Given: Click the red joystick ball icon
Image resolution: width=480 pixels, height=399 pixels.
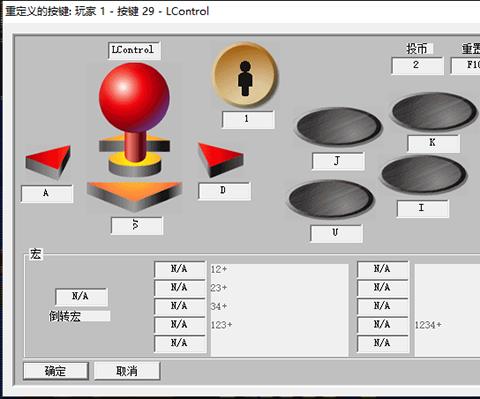Looking at the screenshot, I should coord(134,97).
